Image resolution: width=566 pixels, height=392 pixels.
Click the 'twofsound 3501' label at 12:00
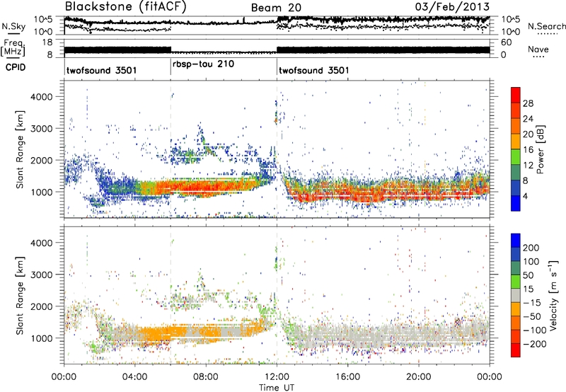click(314, 70)
